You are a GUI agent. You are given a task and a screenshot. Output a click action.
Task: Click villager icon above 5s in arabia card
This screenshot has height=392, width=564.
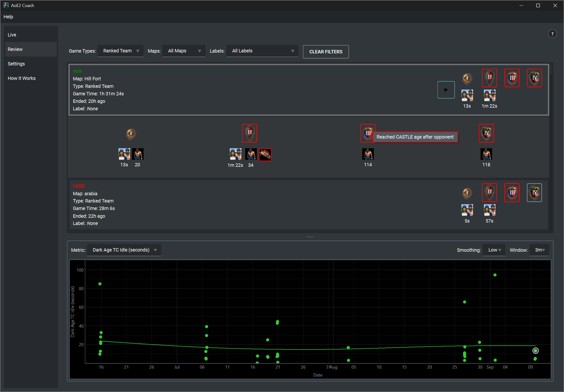[x=467, y=210]
